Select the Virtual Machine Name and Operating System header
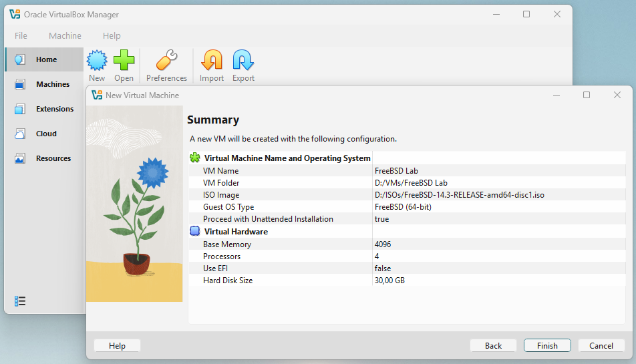The height and width of the screenshot is (364, 636). click(x=287, y=158)
